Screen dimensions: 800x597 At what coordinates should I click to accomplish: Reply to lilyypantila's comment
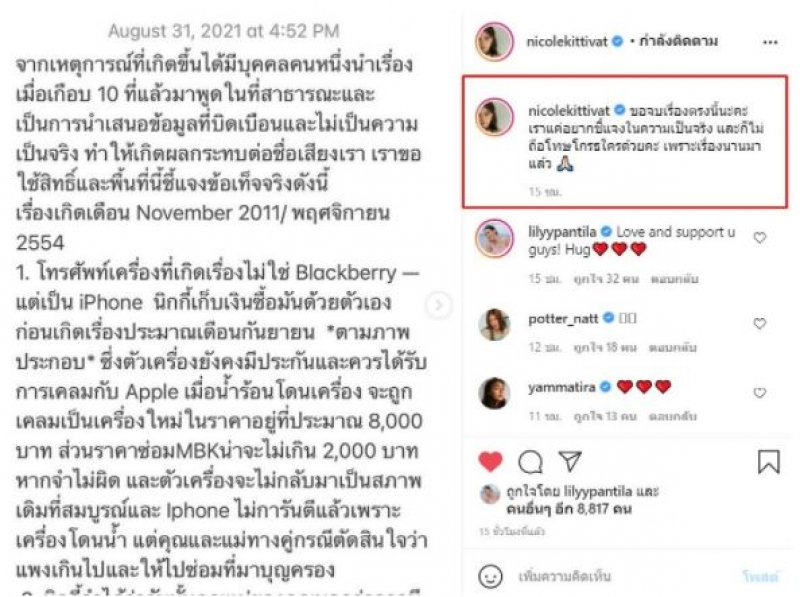674,279
